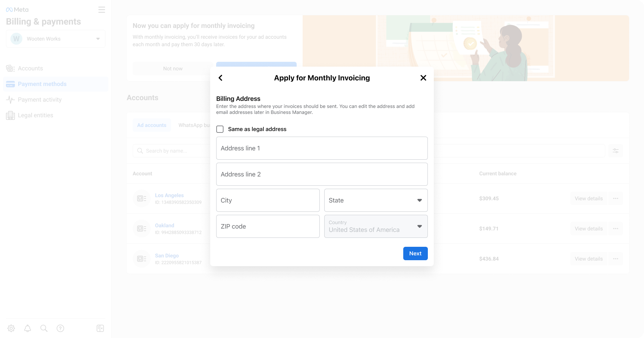Open the settings gear icon
This screenshot has height=338, width=644.
click(11, 328)
